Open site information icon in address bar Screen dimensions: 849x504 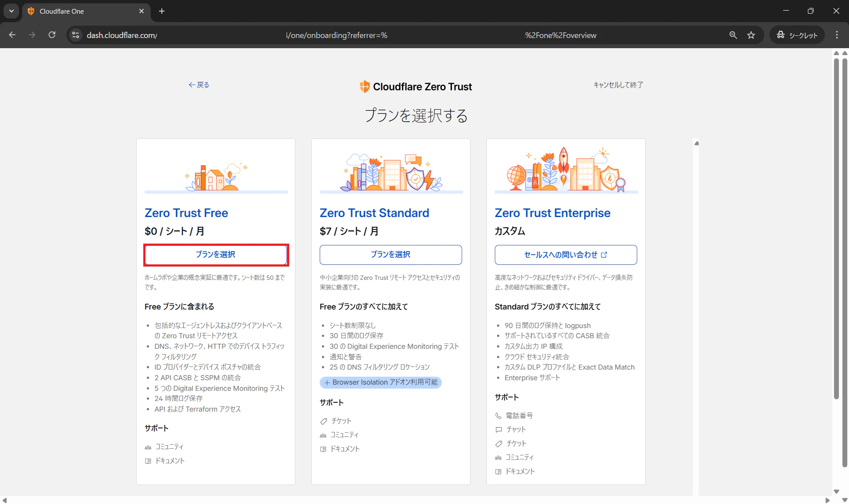point(76,35)
